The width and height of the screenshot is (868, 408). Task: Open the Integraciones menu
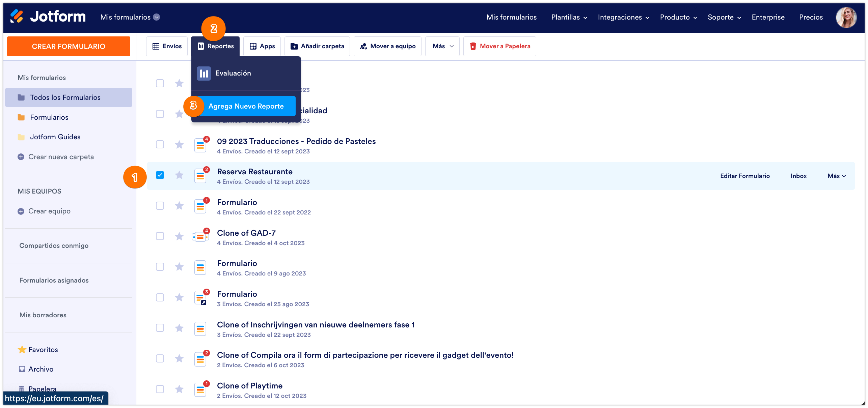(623, 17)
